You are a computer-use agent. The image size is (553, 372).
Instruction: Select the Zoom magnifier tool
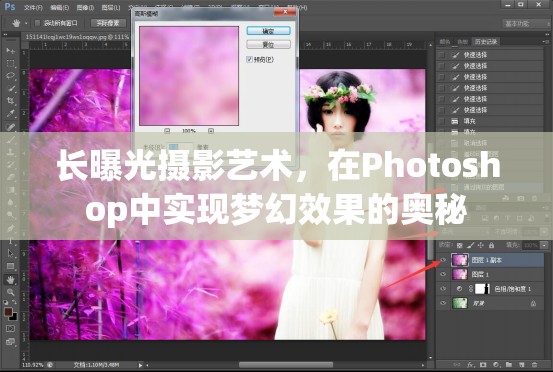pyautogui.click(x=11, y=292)
